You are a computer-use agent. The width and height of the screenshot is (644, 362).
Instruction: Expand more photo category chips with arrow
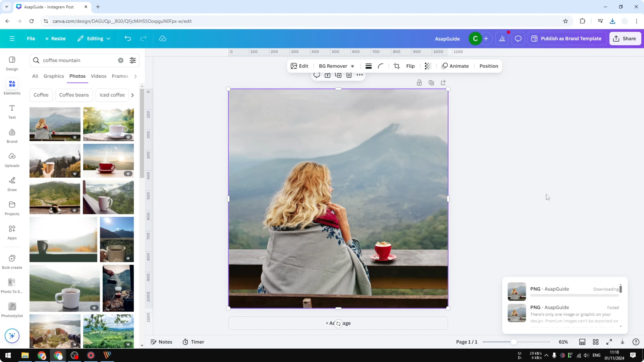(x=132, y=95)
